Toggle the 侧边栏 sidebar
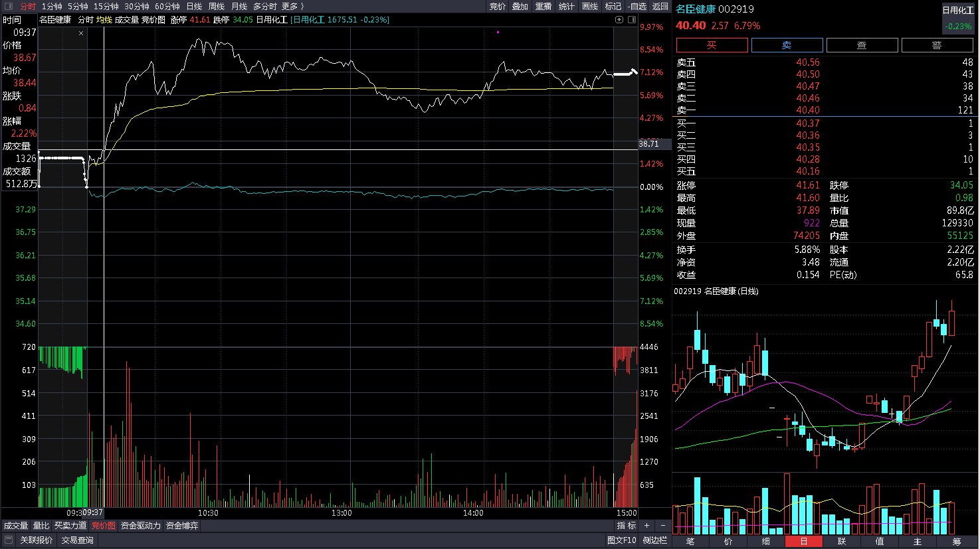980x549 pixels. coord(654,540)
